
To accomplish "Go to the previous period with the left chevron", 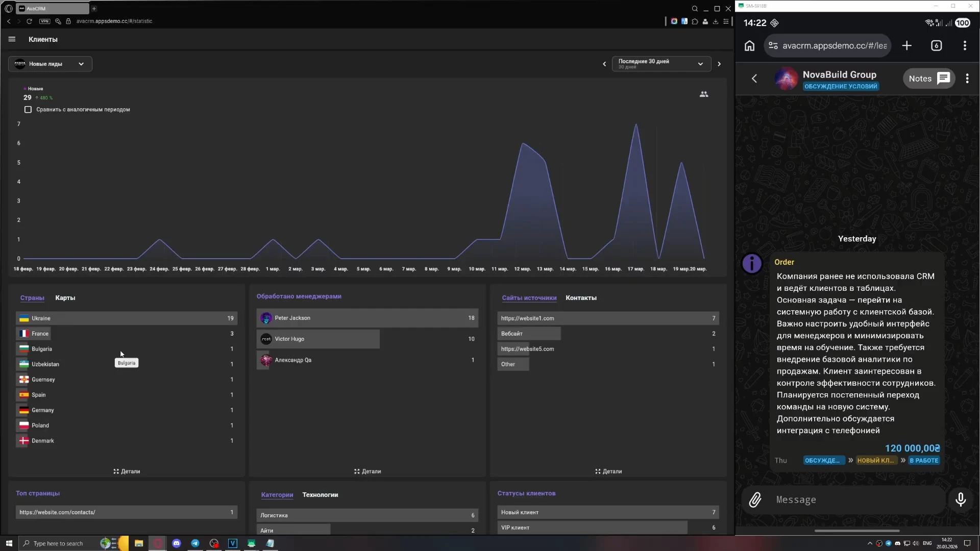I will pyautogui.click(x=604, y=64).
